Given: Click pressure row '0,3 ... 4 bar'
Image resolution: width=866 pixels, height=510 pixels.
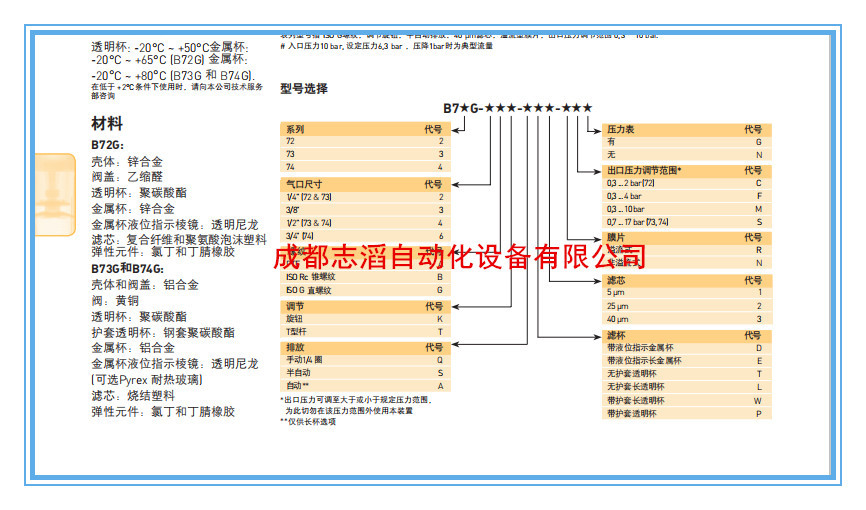Looking at the screenshot, I should tap(687, 196).
